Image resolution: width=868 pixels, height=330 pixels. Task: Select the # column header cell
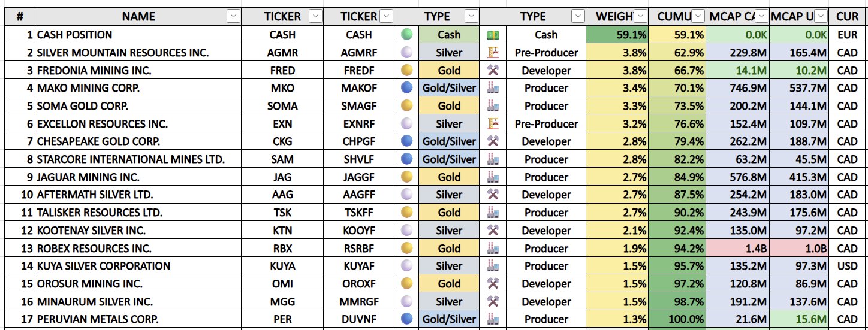click(18, 17)
